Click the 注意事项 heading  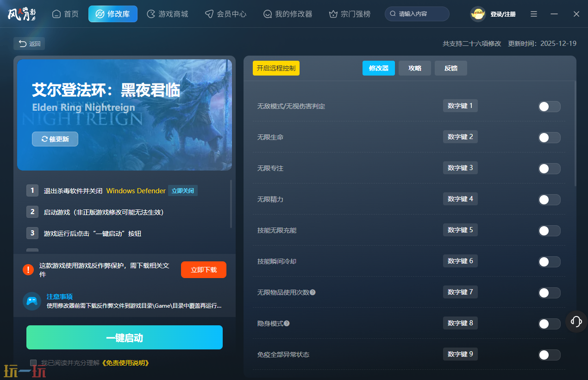[x=60, y=297]
